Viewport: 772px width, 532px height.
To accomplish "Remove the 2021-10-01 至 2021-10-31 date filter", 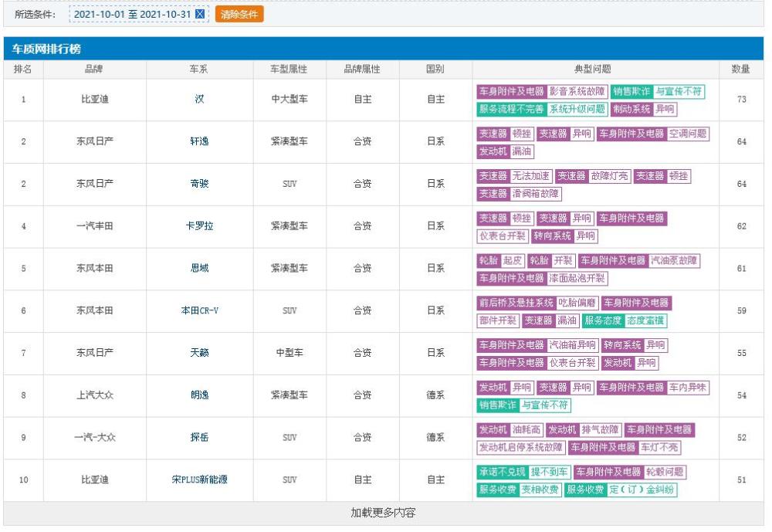I will click(x=200, y=15).
